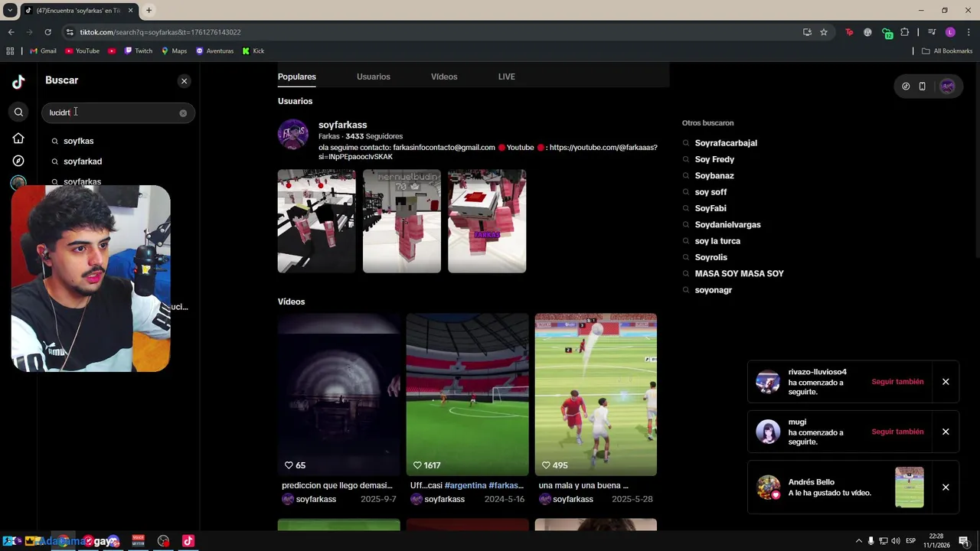Open first Minecraft thumbnail under soyfarkass
This screenshot has height=551, width=980.
click(317, 221)
